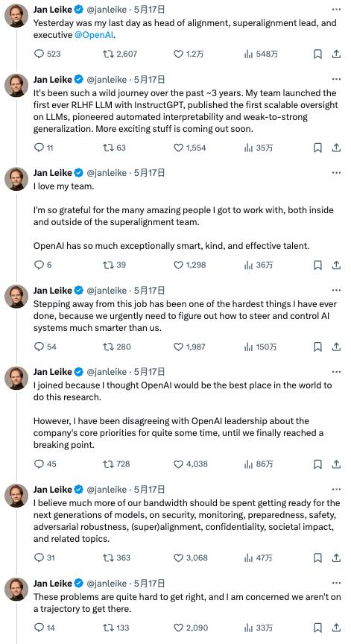Open the @janleike handle on the 'wild journey' tweet
The height and width of the screenshot is (644, 351).
pyautogui.click(x=107, y=79)
